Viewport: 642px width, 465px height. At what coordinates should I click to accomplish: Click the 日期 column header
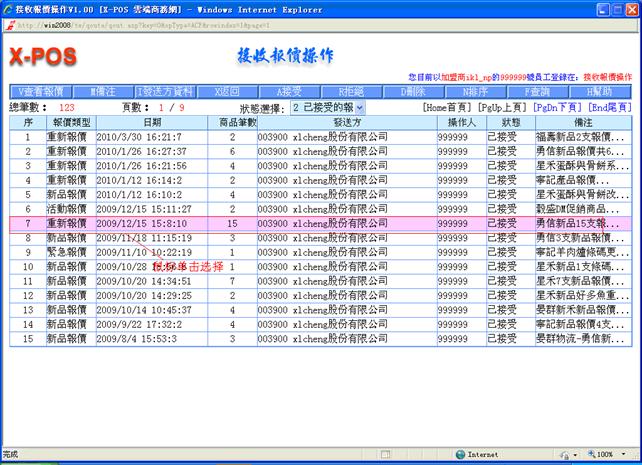click(151, 121)
